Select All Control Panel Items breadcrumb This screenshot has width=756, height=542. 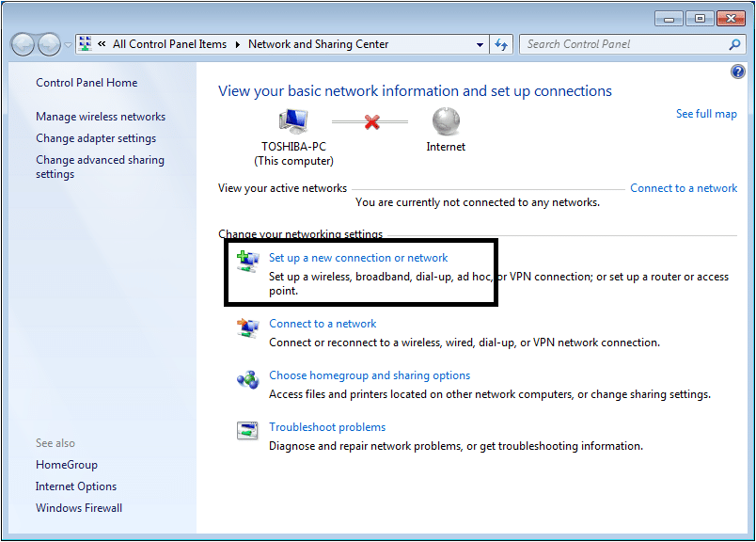point(169,44)
